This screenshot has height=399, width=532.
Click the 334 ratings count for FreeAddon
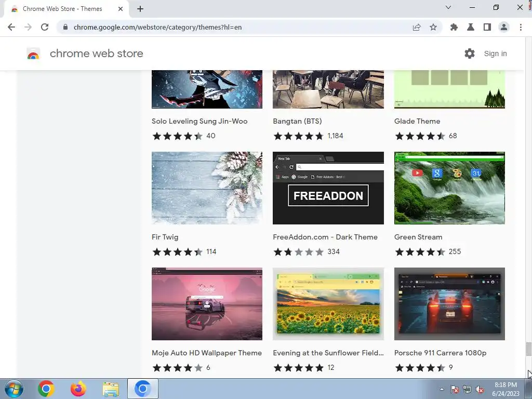pyautogui.click(x=334, y=252)
